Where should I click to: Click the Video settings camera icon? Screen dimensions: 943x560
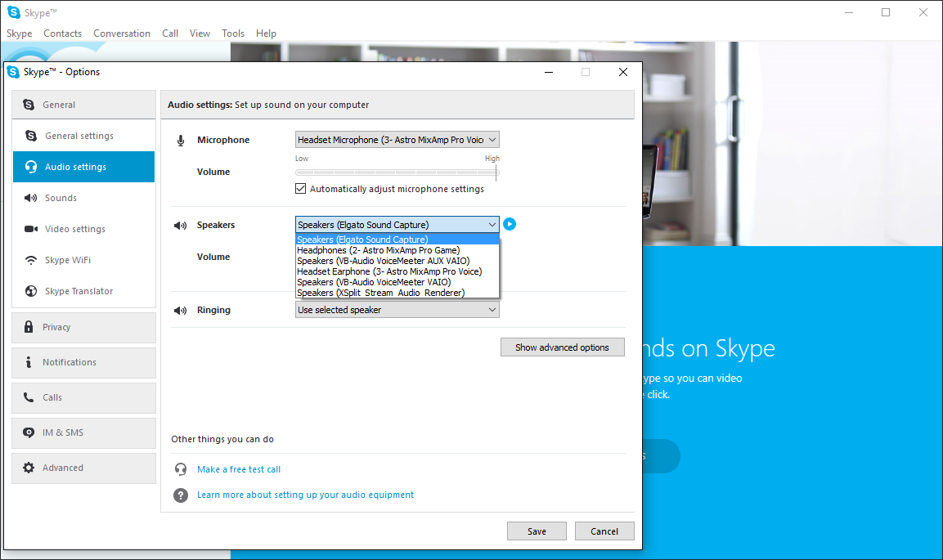[31, 229]
